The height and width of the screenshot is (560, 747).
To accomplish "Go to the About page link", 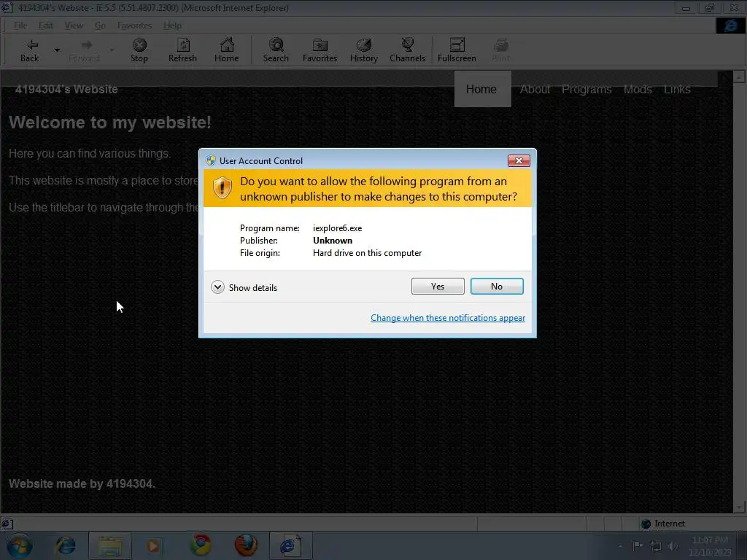I will 535,89.
